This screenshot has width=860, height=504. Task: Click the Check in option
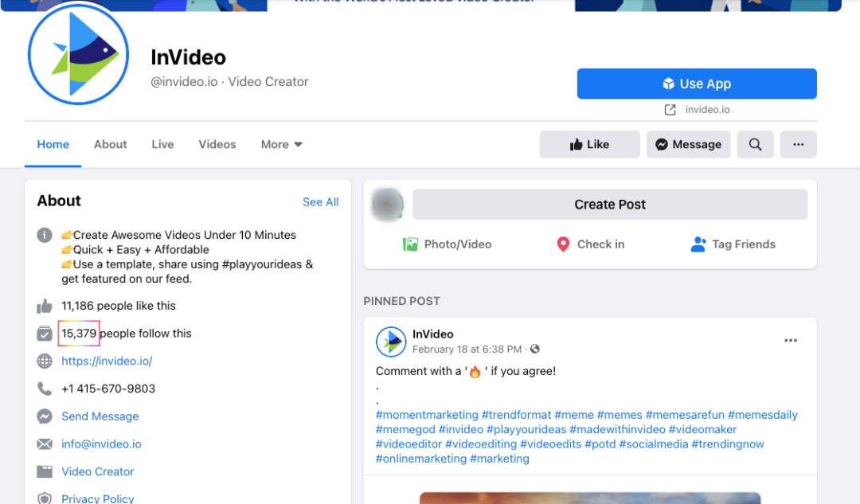pos(590,244)
